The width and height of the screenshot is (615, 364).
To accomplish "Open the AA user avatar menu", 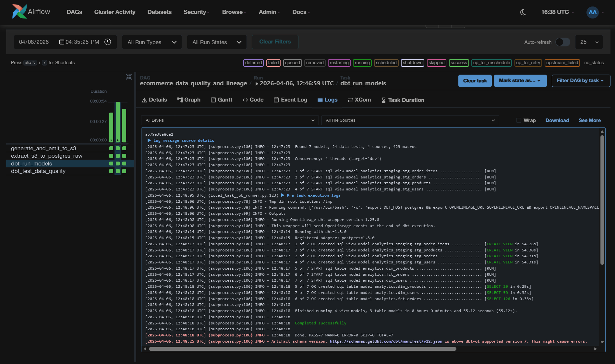I will click(593, 12).
